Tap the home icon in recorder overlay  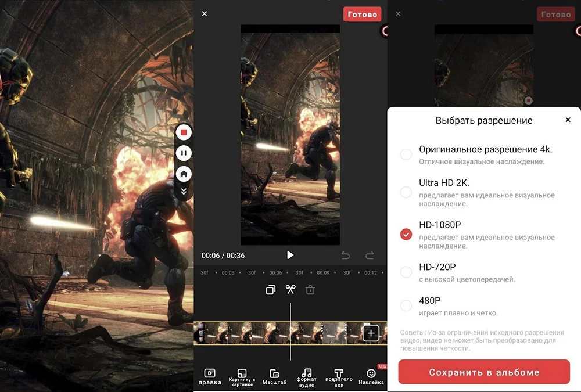pos(184,174)
